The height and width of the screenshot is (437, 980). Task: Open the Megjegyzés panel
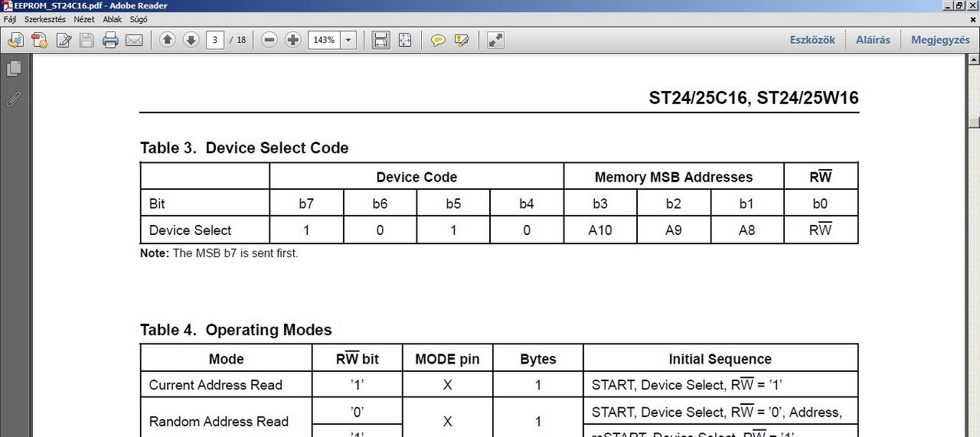(940, 40)
